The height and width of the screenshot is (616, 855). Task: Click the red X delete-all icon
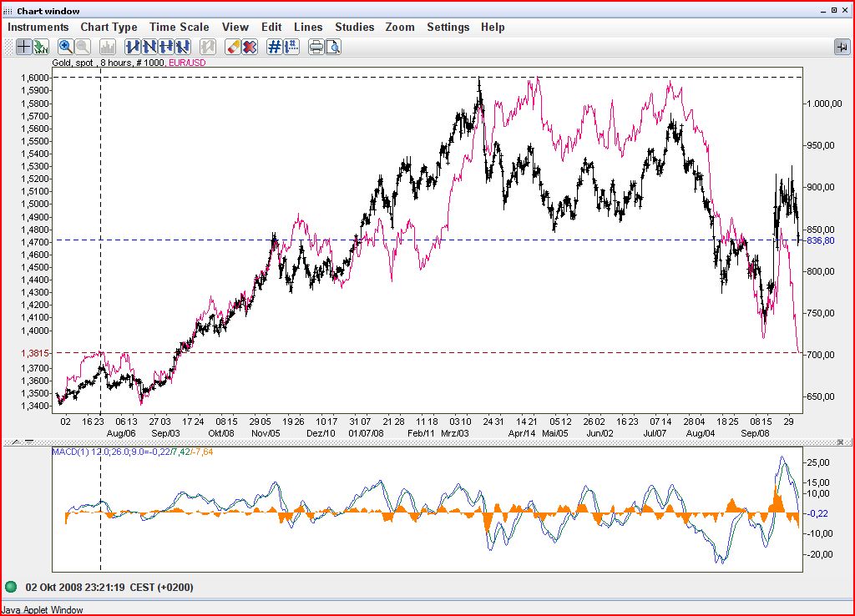point(250,47)
